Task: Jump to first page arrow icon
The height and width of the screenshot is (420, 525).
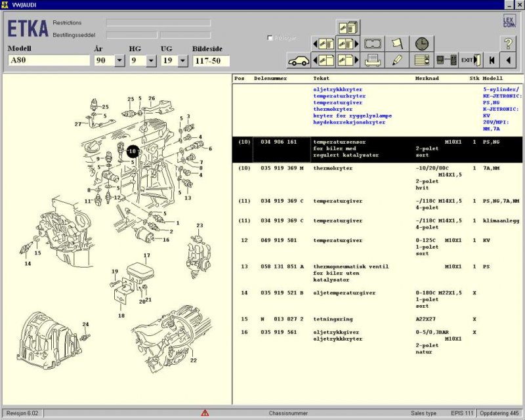Action: tap(491, 60)
